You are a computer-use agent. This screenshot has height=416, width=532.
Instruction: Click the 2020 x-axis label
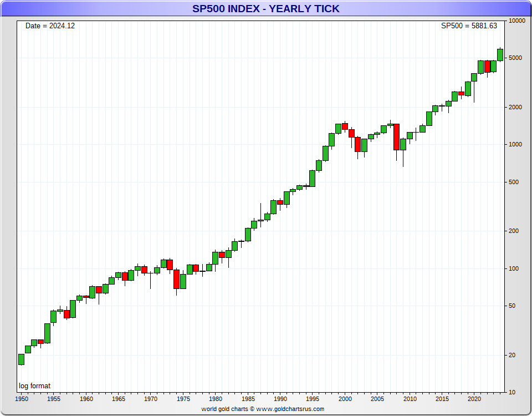tap(474, 399)
